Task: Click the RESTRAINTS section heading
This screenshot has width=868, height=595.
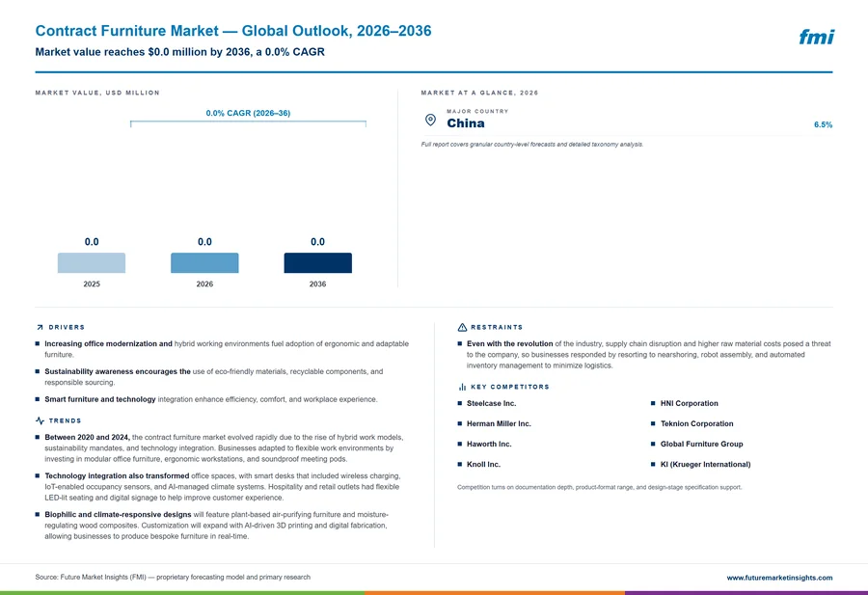Action: coord(497,328)
